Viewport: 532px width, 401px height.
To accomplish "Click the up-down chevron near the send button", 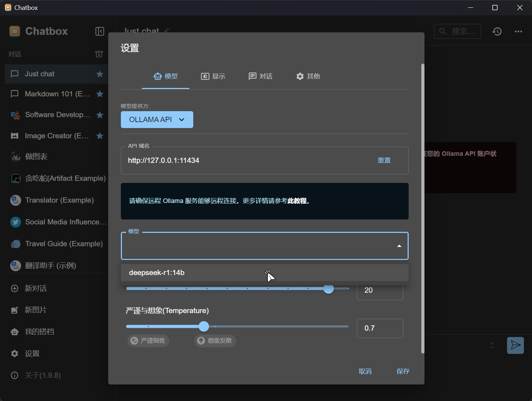I will 492,345.
